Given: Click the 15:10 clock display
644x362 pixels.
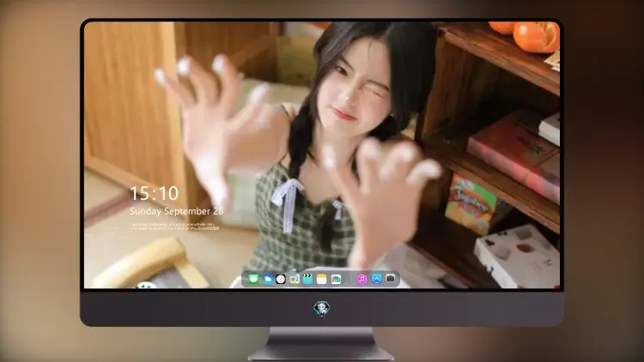Looking at the screenshot, I should point(154,193).
